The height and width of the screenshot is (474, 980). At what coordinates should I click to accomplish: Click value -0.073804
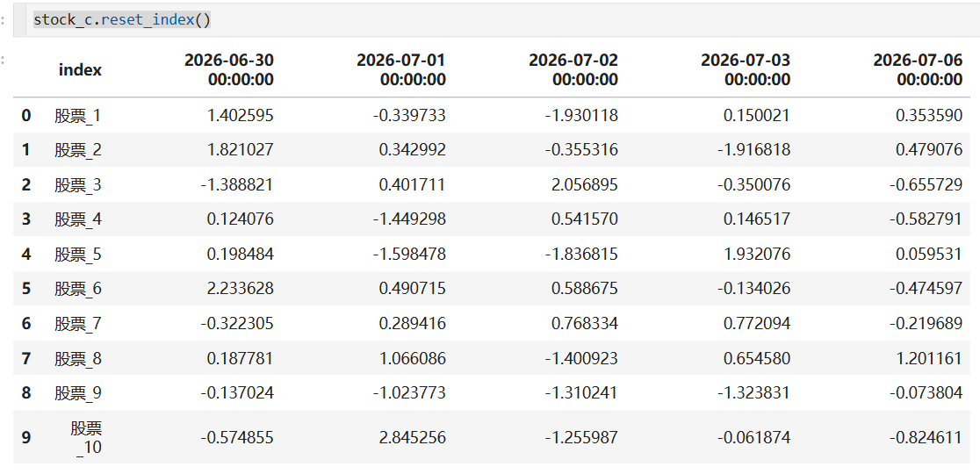coord(928,393)
